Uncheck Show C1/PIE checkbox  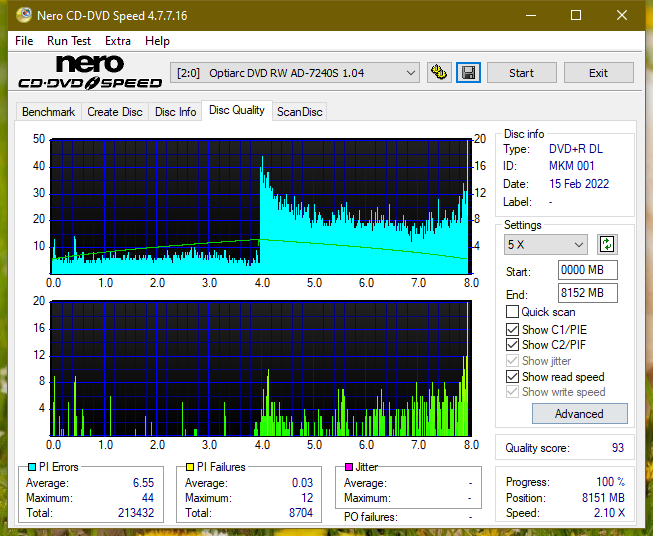(x=512, y=329)
